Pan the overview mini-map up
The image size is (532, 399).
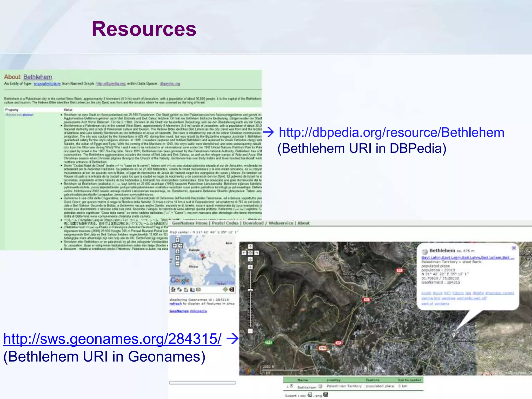(177, 240)
